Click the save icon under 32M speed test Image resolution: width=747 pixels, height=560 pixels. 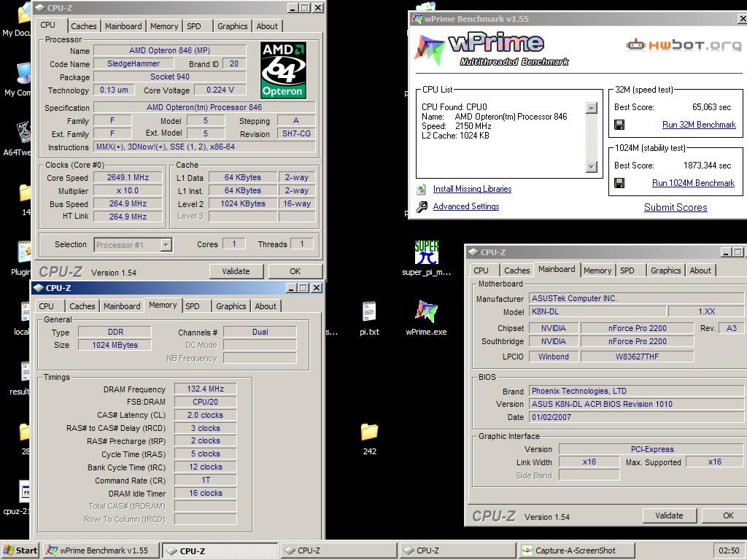619,125
